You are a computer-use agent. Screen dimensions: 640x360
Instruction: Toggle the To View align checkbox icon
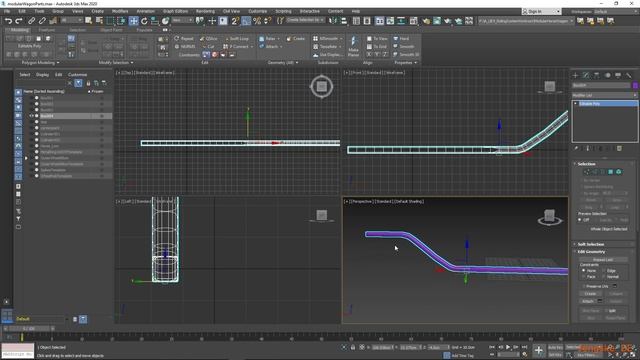click(369, 38)
